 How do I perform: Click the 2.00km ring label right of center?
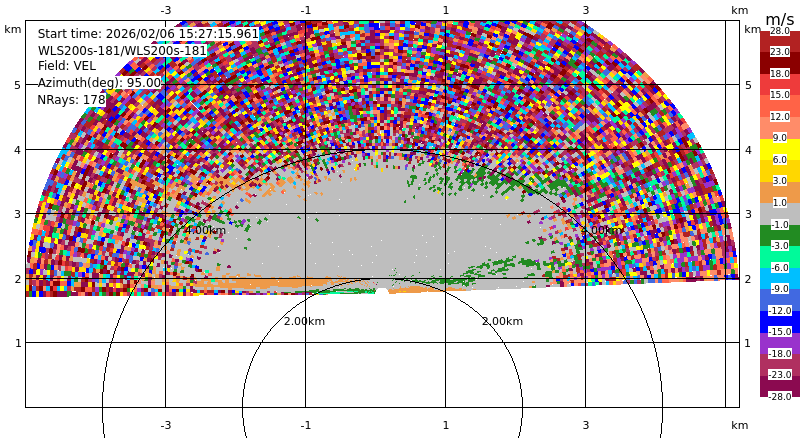pos(503,321)
